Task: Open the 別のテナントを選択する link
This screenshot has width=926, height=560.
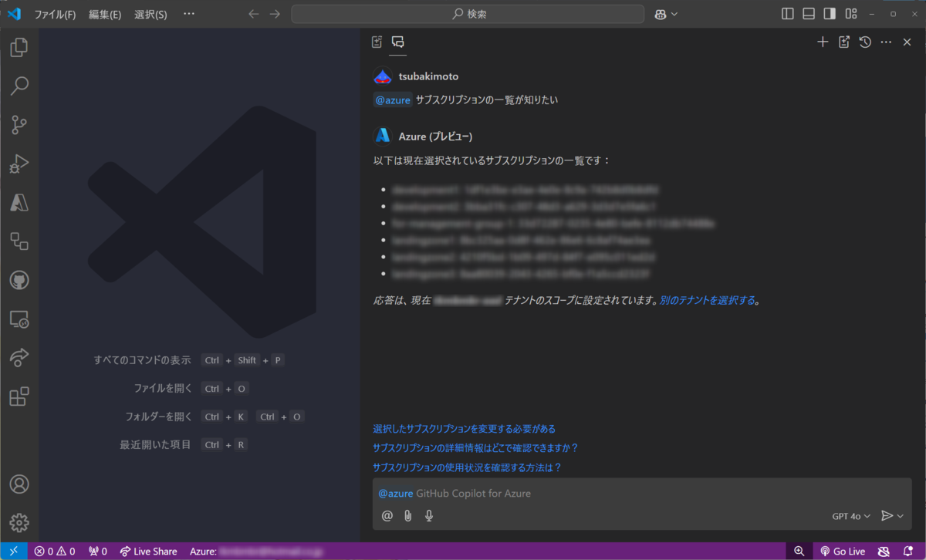Action: click(707, 301)
